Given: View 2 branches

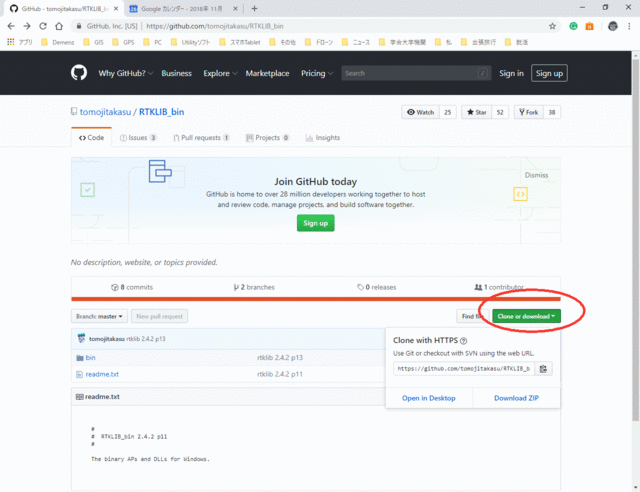Looking at the screenshot, I should [254, 287].
